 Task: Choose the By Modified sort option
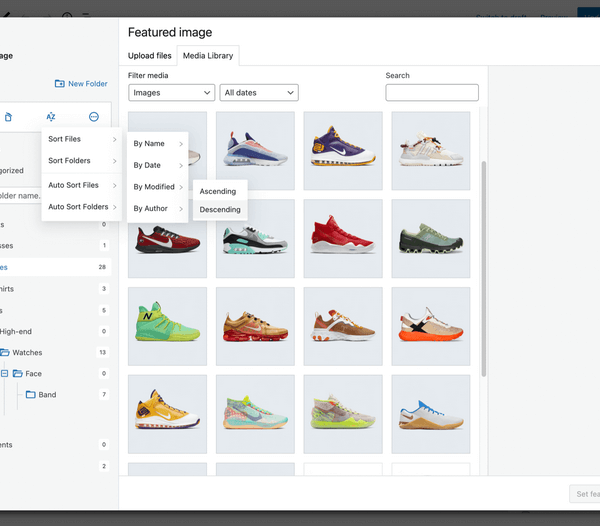pyautogui.click(x=158, y=187)
